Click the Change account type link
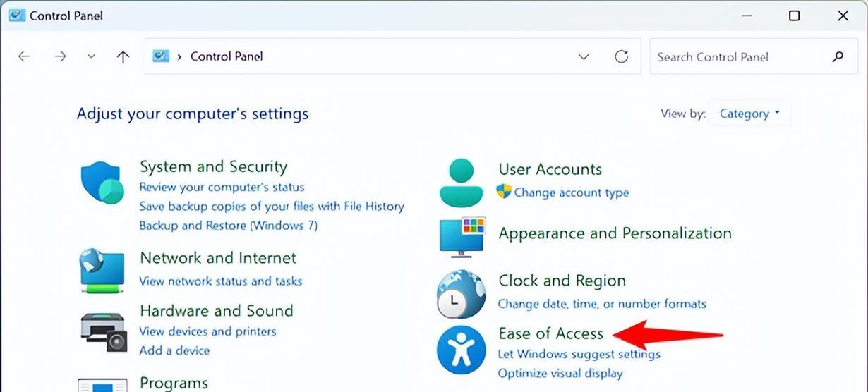The width and height of the screenshot is (868, 392). [571, 192]
